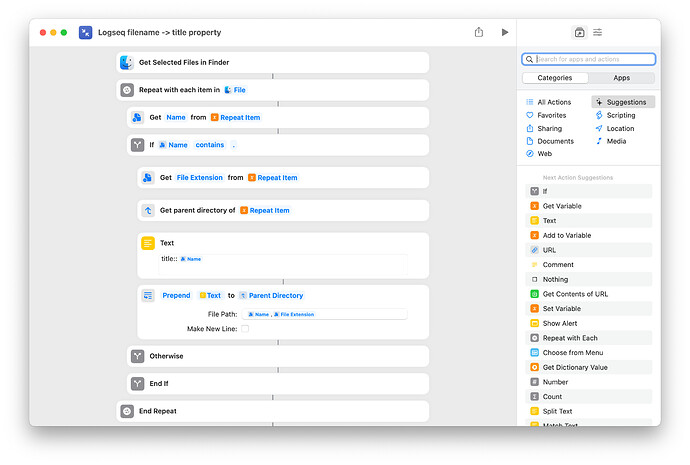Add the URL suggested action
Screen dimensions: 690x465
point(589,250)
